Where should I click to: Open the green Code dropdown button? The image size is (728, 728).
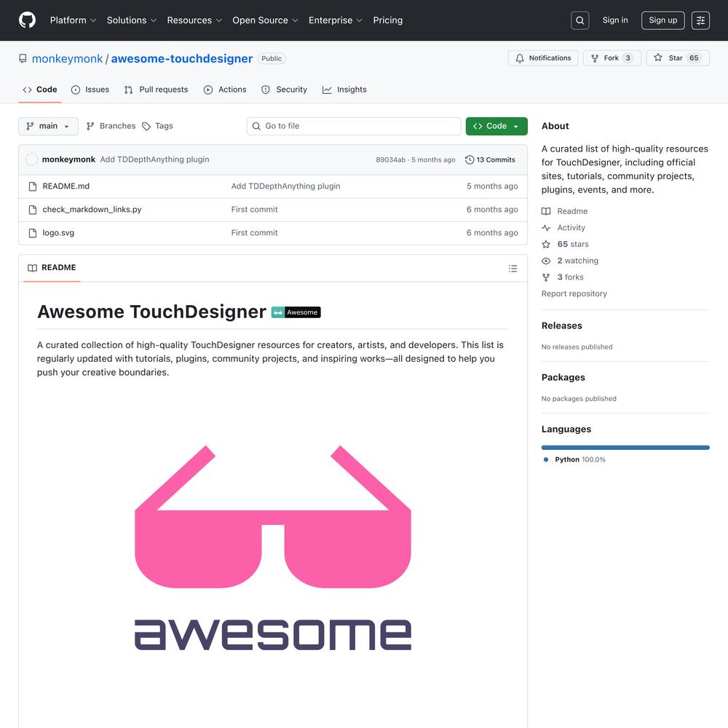pyautogui.click(x=496, y=126)
